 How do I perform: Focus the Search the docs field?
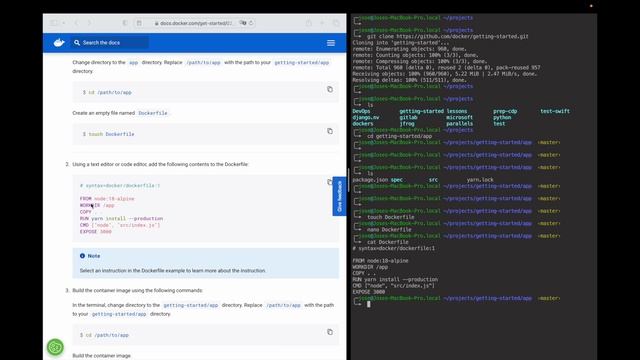[110, 42]
